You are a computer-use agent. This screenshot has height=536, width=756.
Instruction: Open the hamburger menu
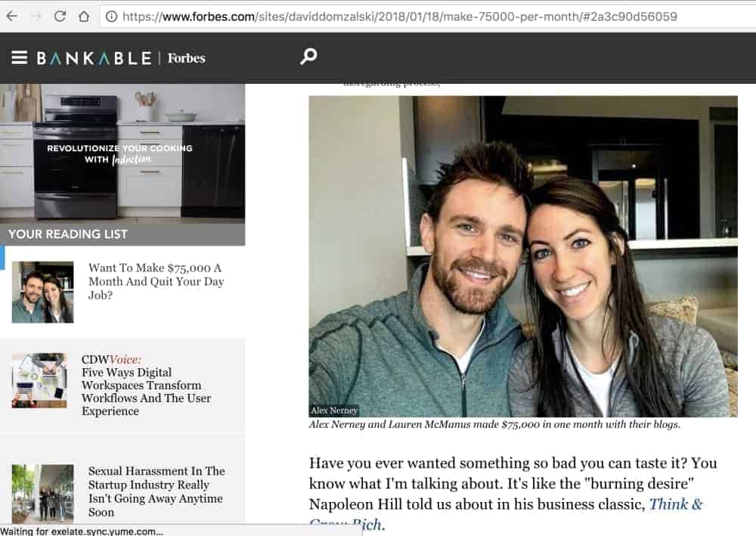click(x=20, y=58)
